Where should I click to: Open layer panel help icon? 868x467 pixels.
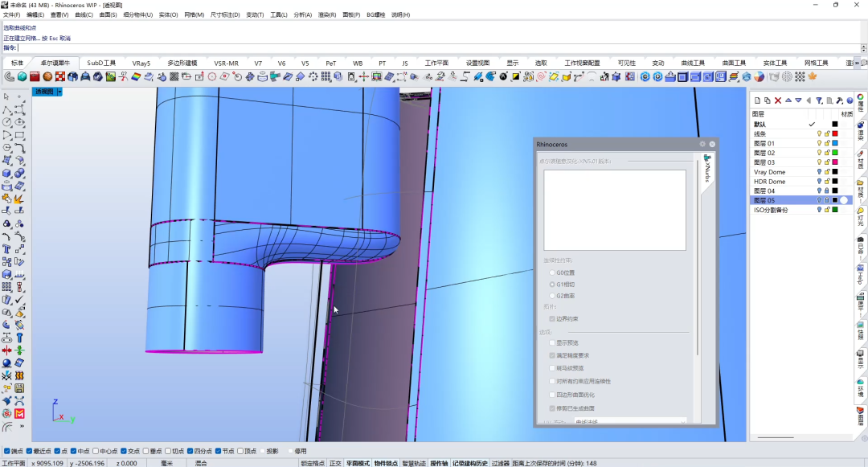850,100
